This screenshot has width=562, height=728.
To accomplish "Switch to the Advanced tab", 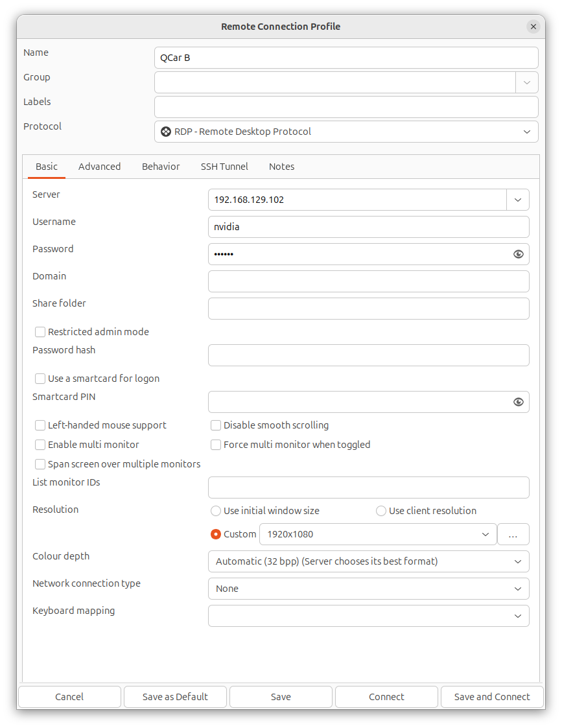I will click(x=99, y=167).
